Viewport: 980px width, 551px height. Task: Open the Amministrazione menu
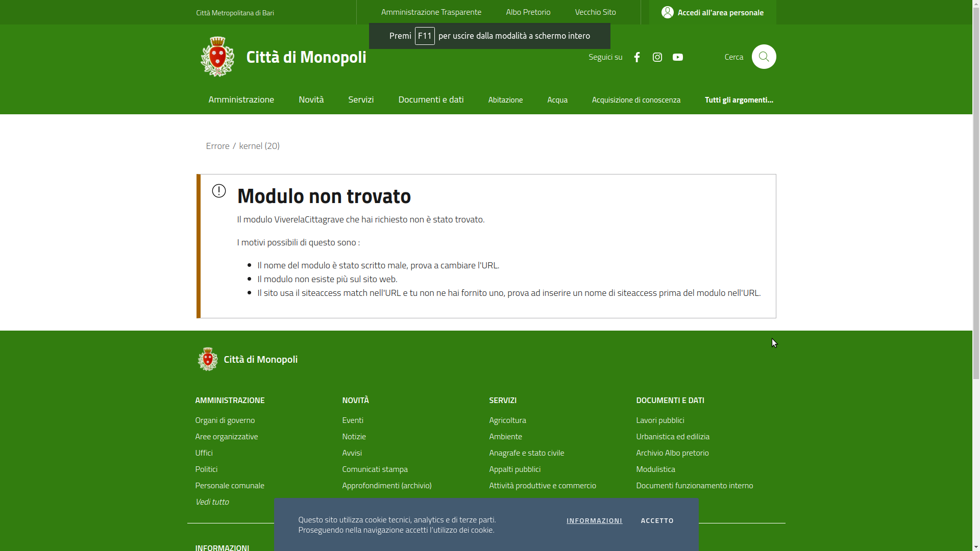(x=241, y=99)
